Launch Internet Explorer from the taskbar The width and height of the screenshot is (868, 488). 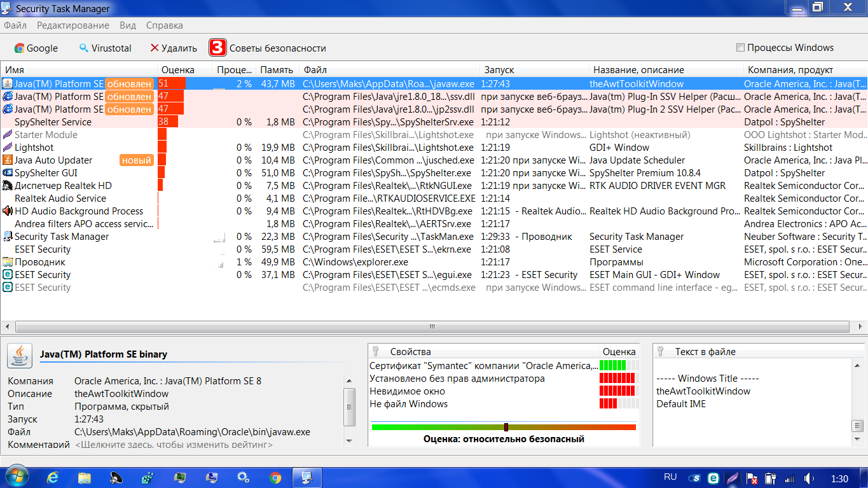point(53,477)
